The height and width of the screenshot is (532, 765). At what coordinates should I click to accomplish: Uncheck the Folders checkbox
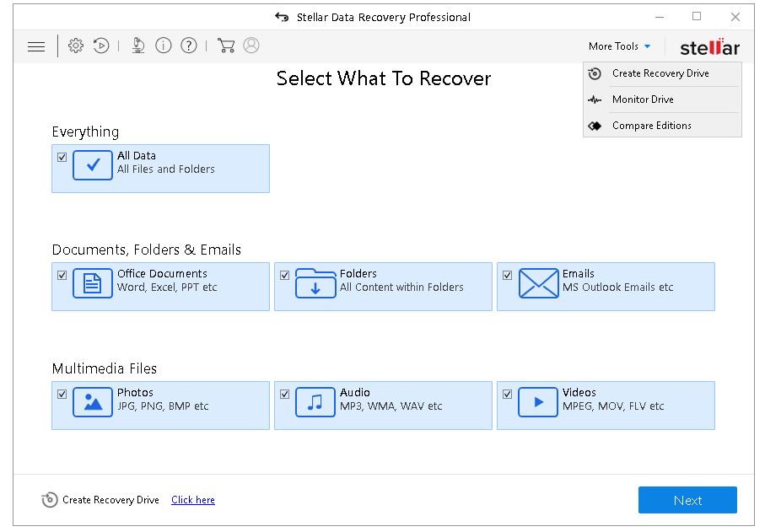[x=284, y=275]
